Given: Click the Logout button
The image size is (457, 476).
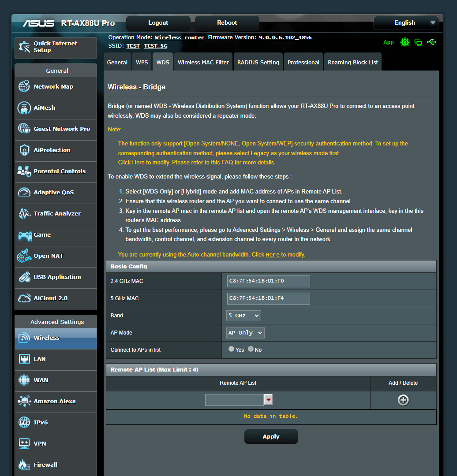Looking at the screenshot, I should click(158, 23).
